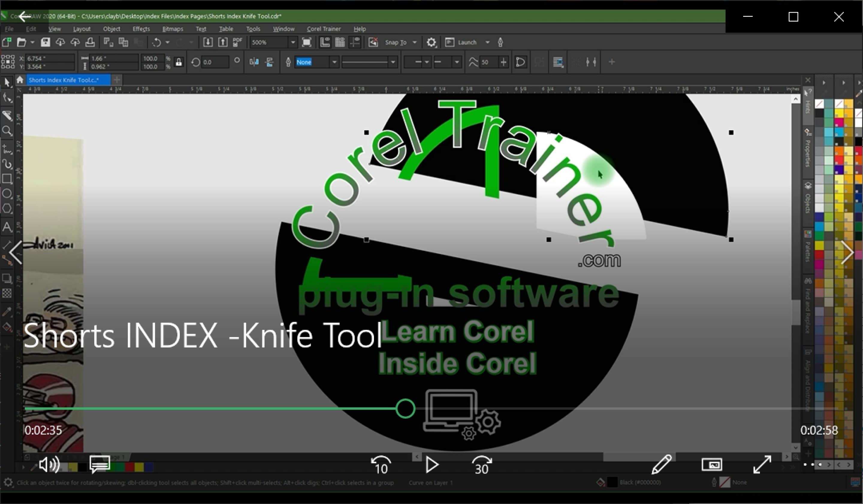Select Shorts Index Knife Tool document tab

pos(68,80)
